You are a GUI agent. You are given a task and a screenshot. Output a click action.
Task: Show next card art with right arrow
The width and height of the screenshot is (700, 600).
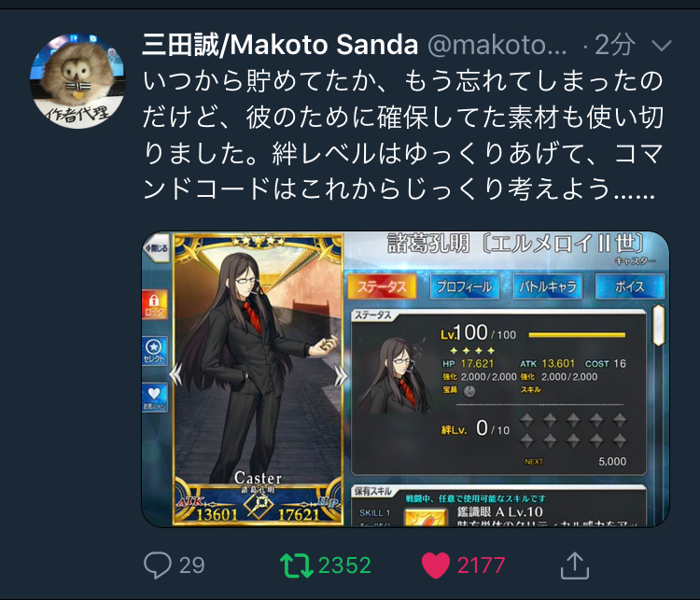[x=341, y=376]
